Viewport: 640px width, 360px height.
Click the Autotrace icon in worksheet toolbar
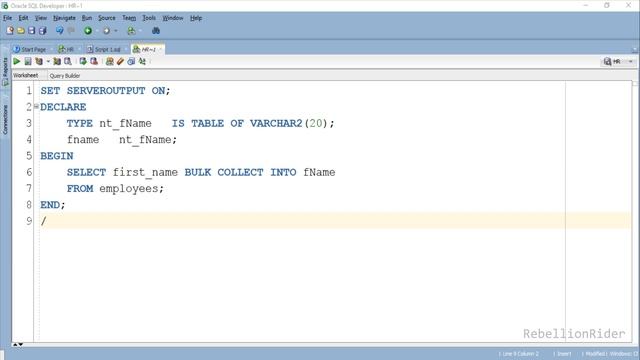pos(57,62)
